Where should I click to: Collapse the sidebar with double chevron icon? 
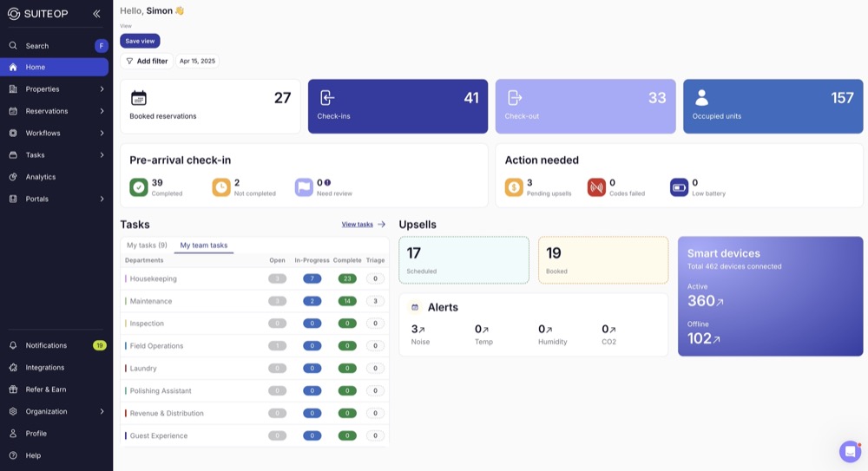(x=96, y=14)
